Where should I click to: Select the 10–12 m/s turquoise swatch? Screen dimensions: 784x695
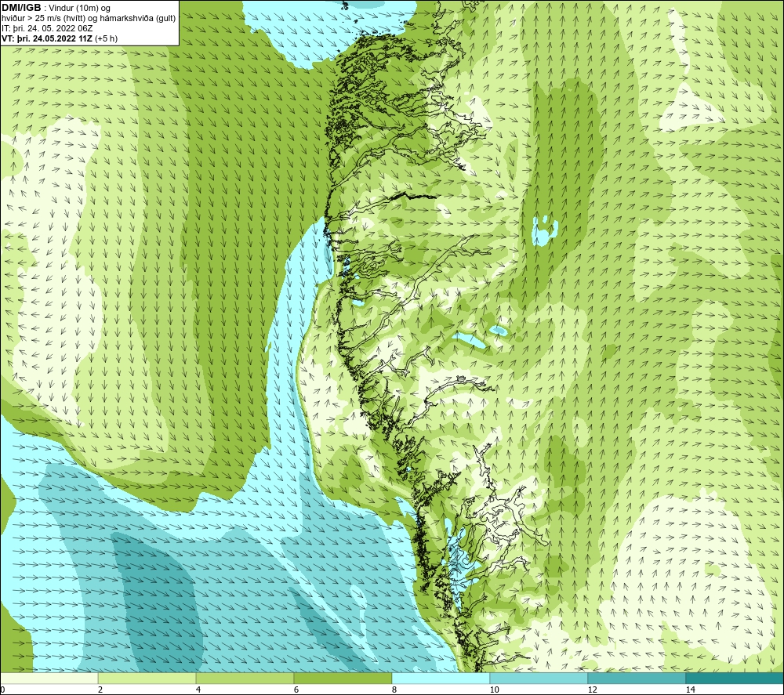point(539,679)
